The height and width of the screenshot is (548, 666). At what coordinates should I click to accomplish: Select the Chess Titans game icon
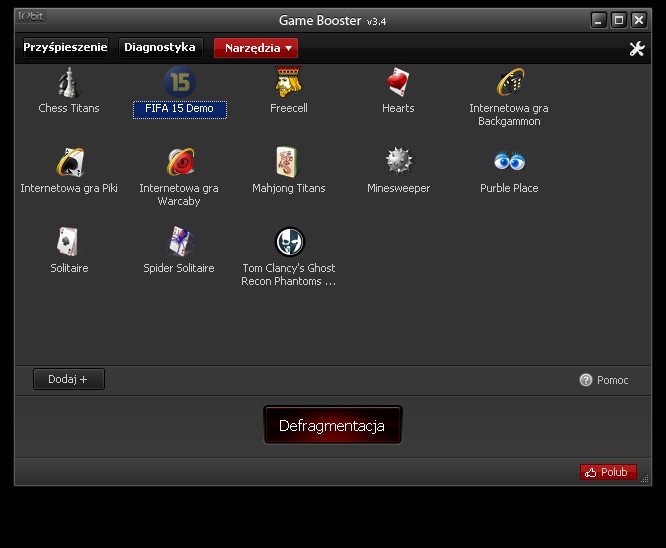tap(69, 82)
